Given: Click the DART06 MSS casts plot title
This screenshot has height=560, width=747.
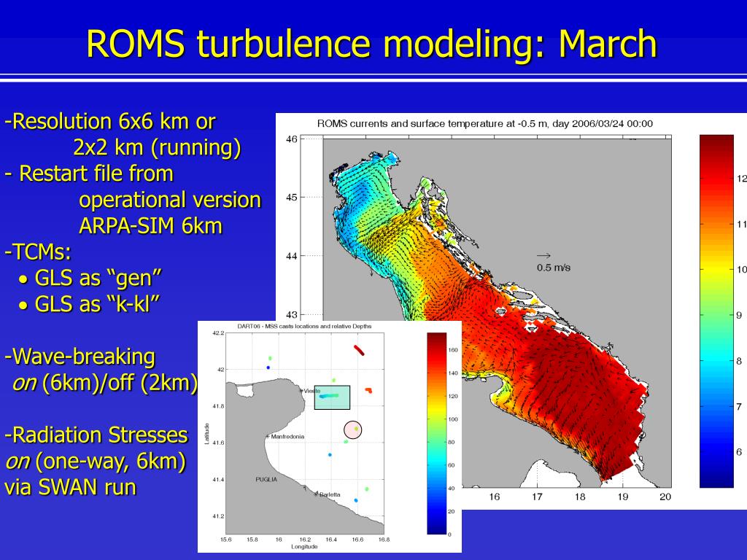Looking at the screenshot, I should coord(304,326).
